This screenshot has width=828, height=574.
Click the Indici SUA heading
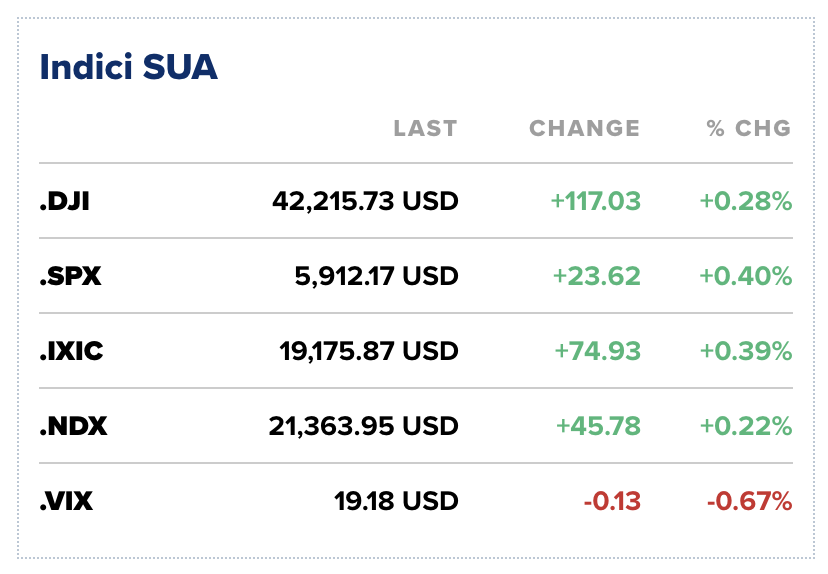(x=128, y=68)
